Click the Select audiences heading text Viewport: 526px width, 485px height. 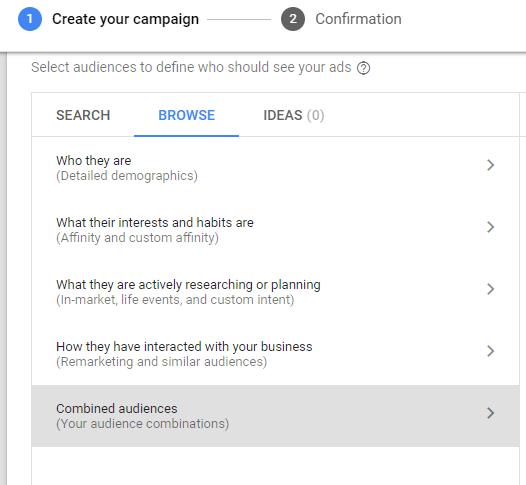click(191, 67)
